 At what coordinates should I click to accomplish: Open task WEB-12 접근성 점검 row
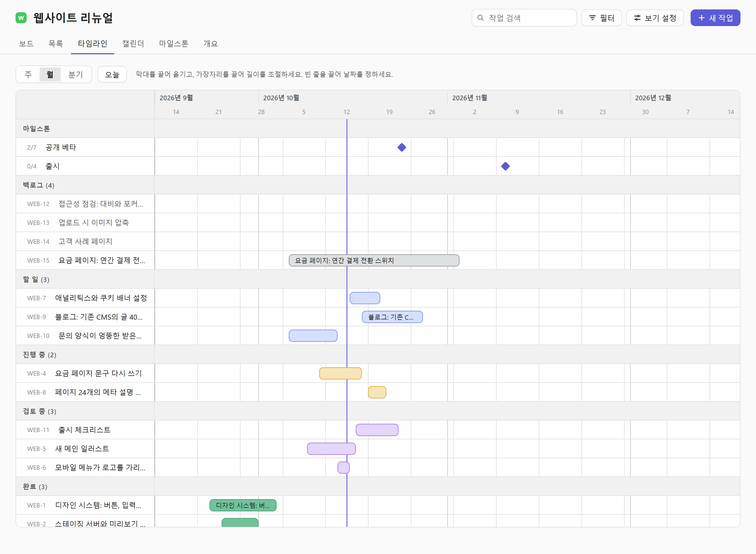85,204
